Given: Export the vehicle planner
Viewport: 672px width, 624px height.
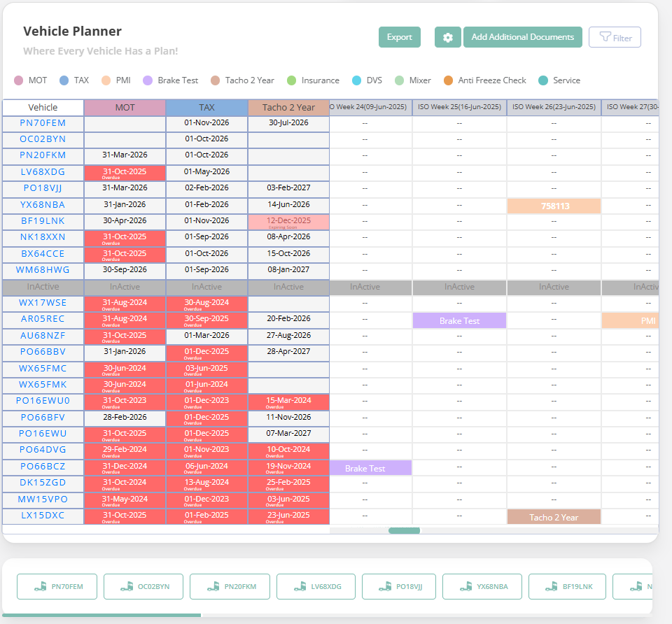Looking at the screenshot, I should [x=399, y=37].
